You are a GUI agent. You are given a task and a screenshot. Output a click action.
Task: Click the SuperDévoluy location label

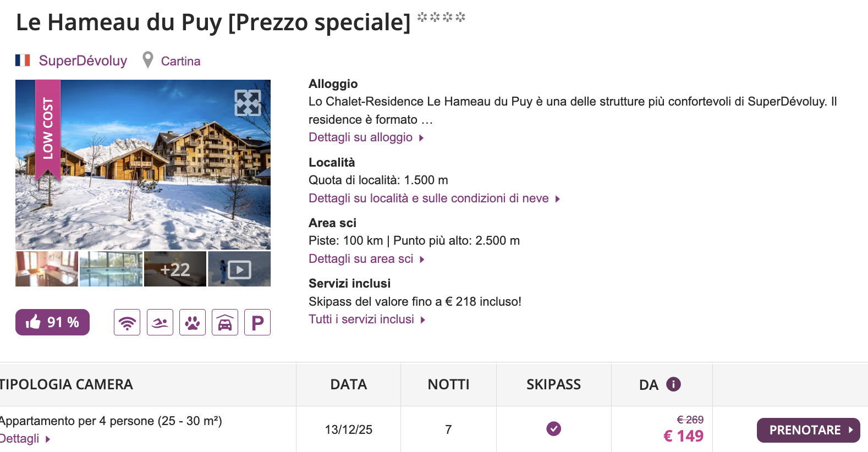83,60
